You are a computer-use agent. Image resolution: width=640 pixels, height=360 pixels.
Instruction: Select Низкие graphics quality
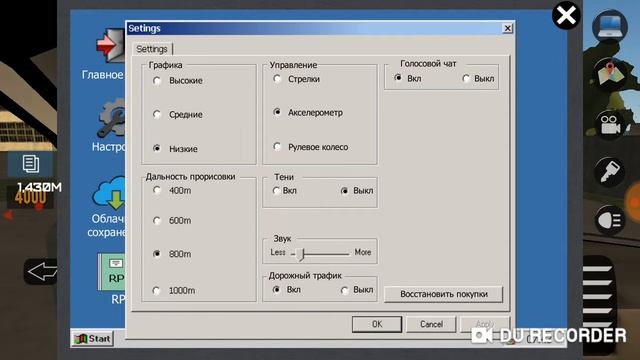tap(157, 149)
